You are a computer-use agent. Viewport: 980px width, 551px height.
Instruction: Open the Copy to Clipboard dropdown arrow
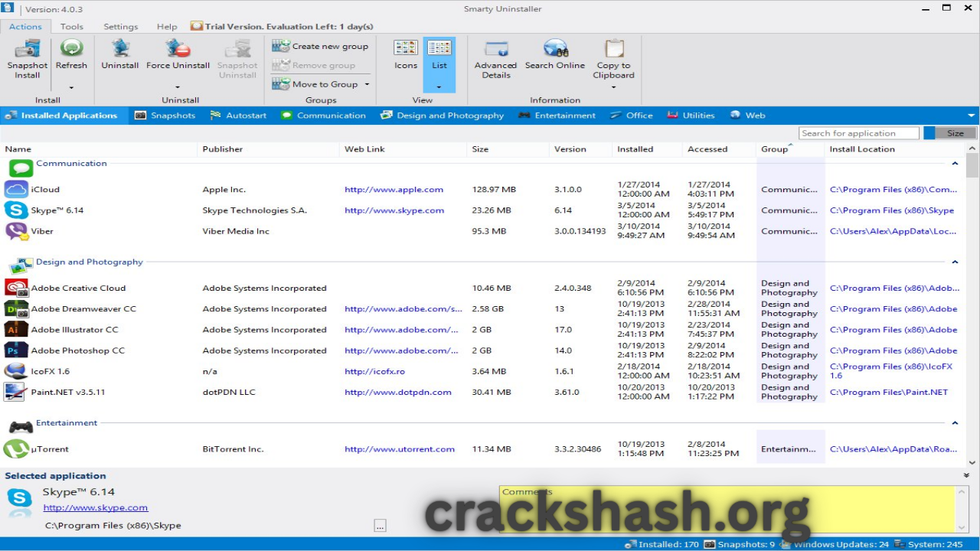[x=614, y=87]
